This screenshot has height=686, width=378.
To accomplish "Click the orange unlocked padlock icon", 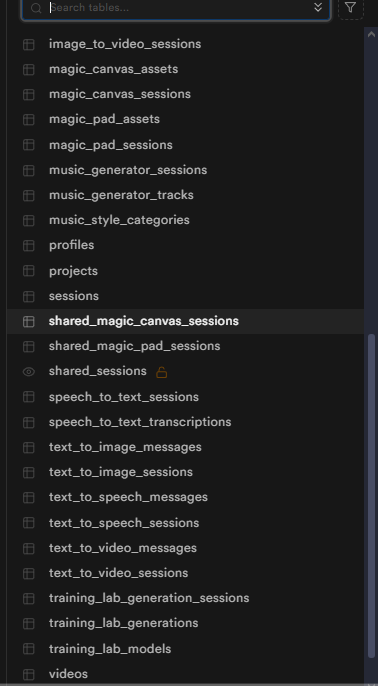I will (x=161, y=372).
